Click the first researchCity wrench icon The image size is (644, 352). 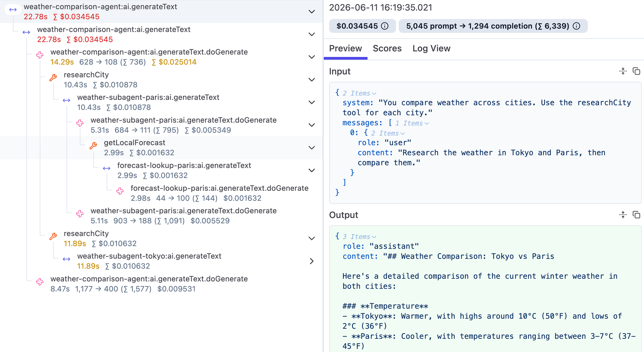click(x=53, y=78)
